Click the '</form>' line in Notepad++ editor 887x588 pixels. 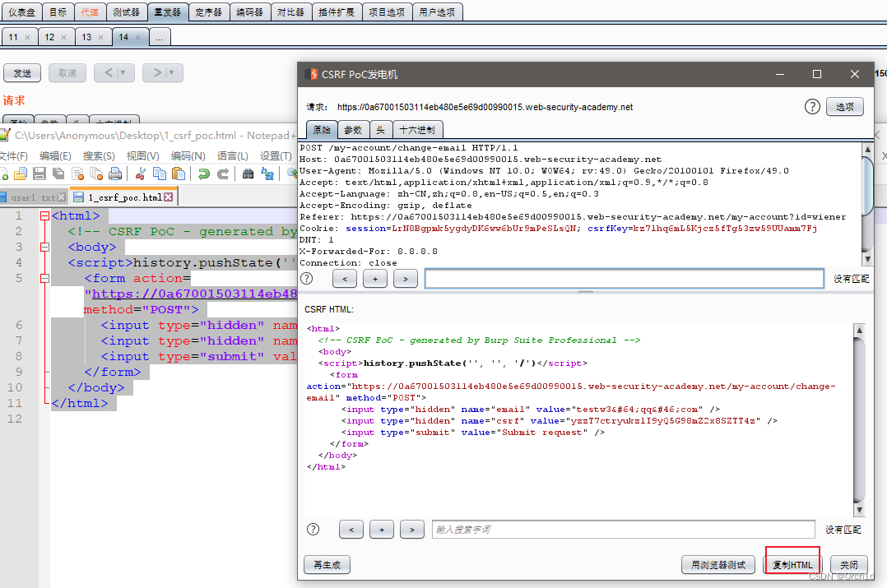[x=113, y=372]
